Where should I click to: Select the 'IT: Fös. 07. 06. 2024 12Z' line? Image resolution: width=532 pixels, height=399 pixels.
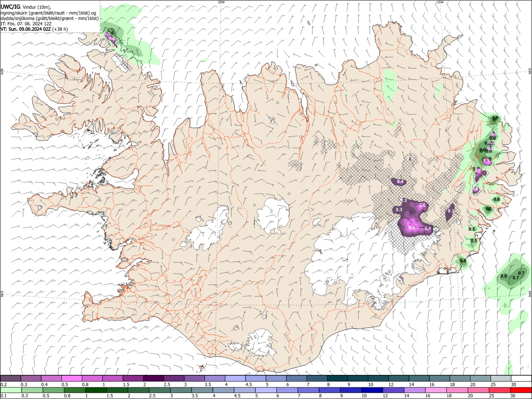26,24
